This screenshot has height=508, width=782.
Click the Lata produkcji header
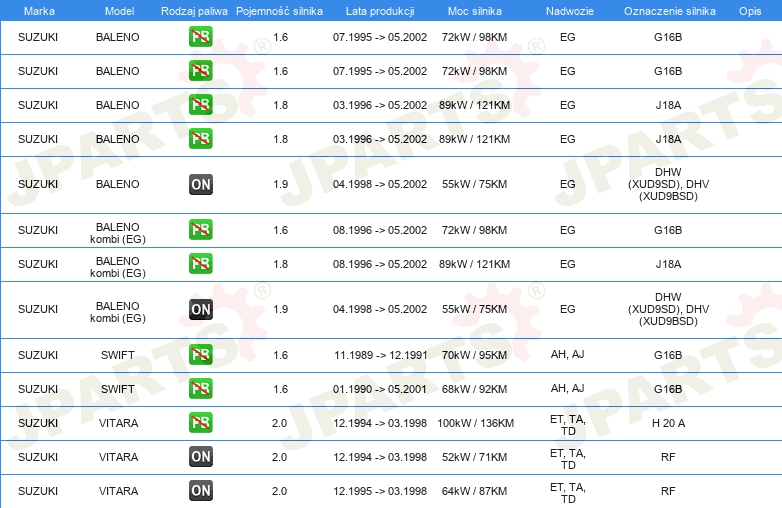(380, 11)
